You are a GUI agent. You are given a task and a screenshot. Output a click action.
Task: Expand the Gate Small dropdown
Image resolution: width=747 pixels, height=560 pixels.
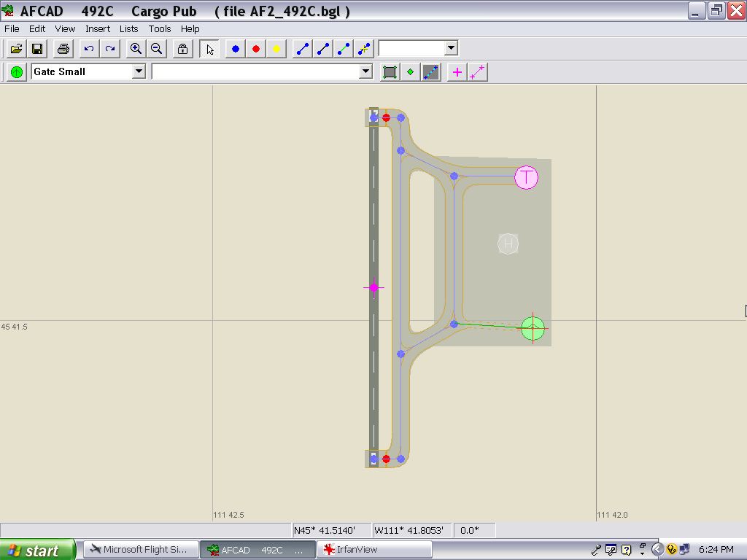[x=139, y=71]
